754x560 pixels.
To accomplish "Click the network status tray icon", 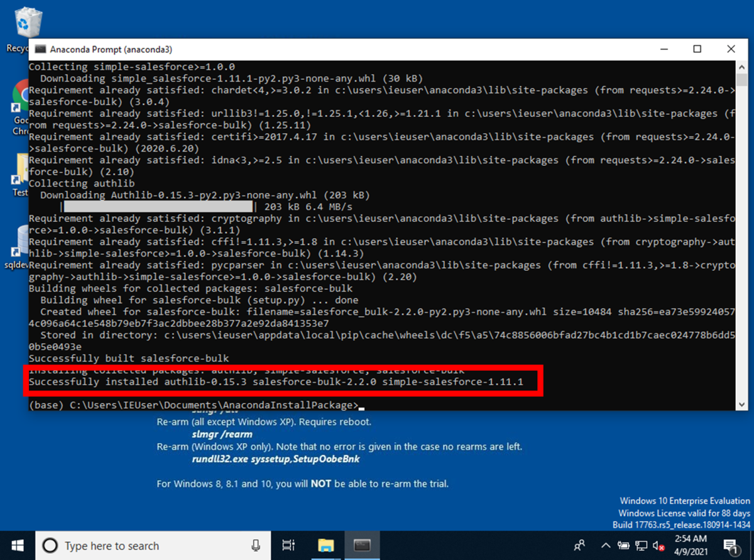I will coord(641,546).
